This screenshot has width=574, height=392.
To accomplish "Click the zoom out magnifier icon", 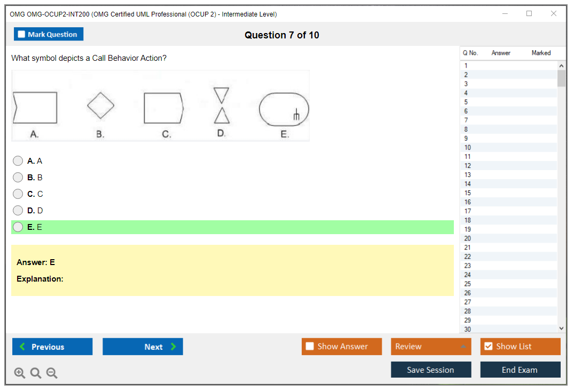I will click(x=52, y=373).
